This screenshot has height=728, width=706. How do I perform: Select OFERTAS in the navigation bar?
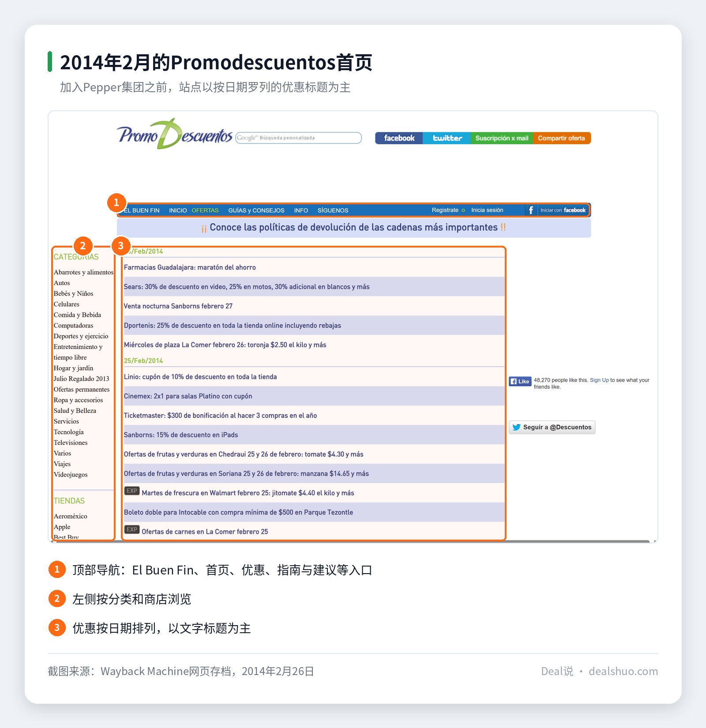(205, 210)
